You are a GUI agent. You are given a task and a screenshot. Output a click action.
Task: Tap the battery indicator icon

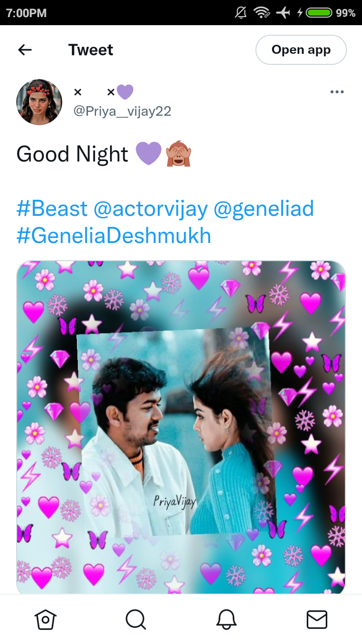pos(319,13)
